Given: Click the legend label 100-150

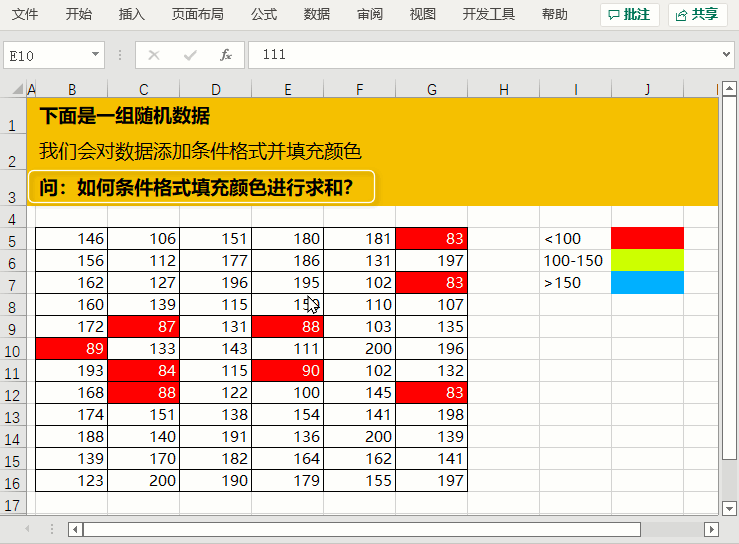Looking at the screenshot, I should click(573, 260).
